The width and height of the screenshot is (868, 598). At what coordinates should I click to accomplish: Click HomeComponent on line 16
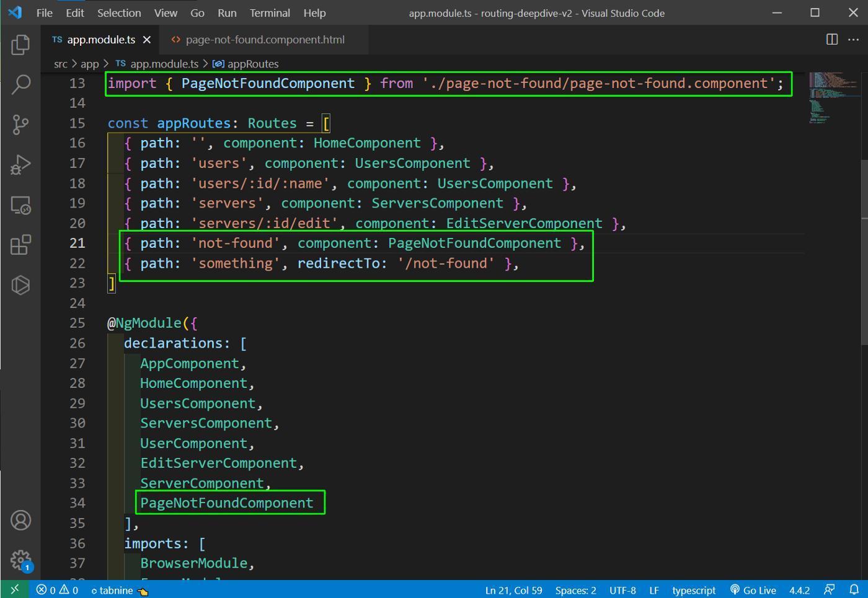[367, 143]
